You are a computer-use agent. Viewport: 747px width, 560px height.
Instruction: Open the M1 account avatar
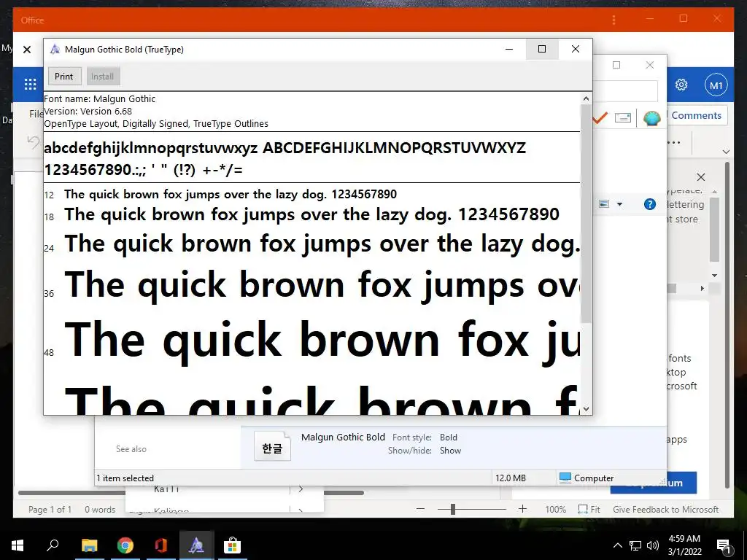pyautogui.click(x=716, y=85)
